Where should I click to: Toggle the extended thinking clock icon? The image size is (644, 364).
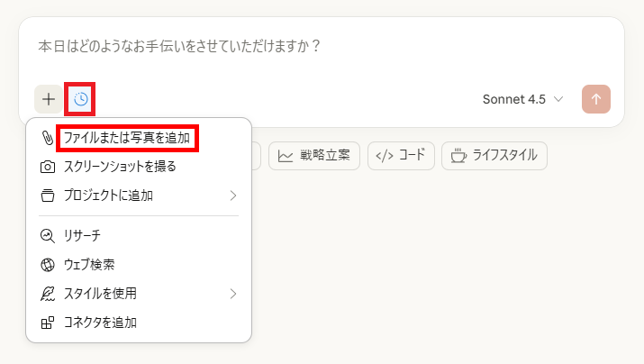click(80, 99)
